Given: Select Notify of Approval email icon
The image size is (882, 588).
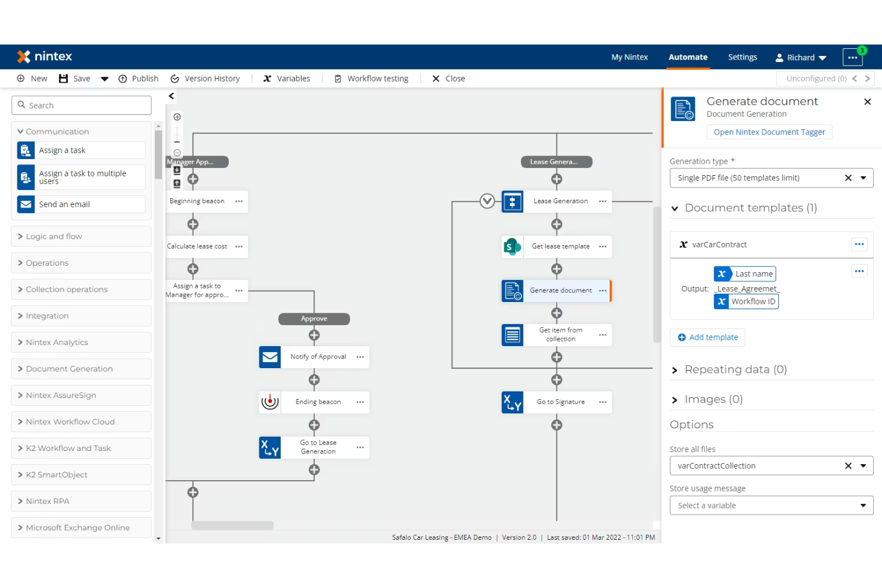Looking at the screenshot, I should (270, 357).
